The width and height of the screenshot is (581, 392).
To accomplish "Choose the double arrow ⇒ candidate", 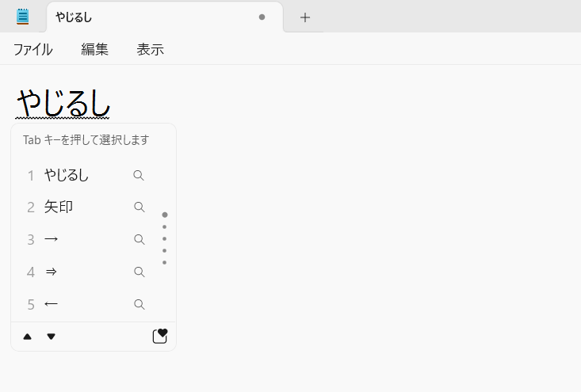I will pos(86,272).
